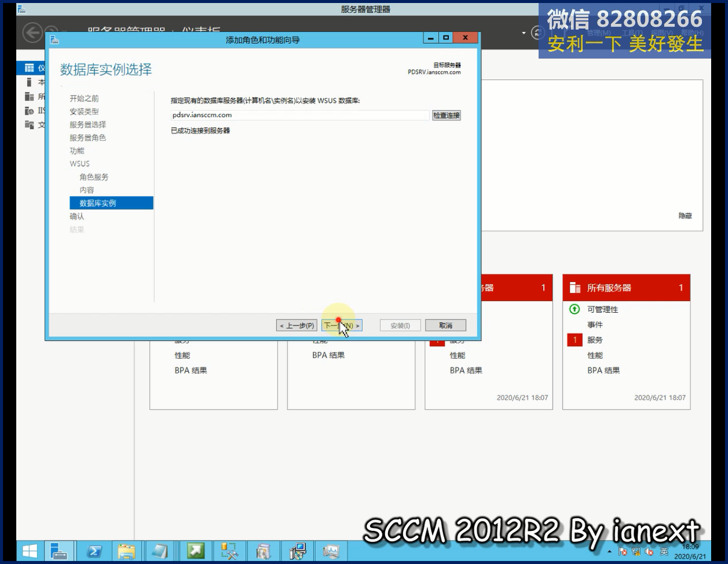Go to the 确认 step
The width and height of the screenshot is (728, 564).
(77, 216)
